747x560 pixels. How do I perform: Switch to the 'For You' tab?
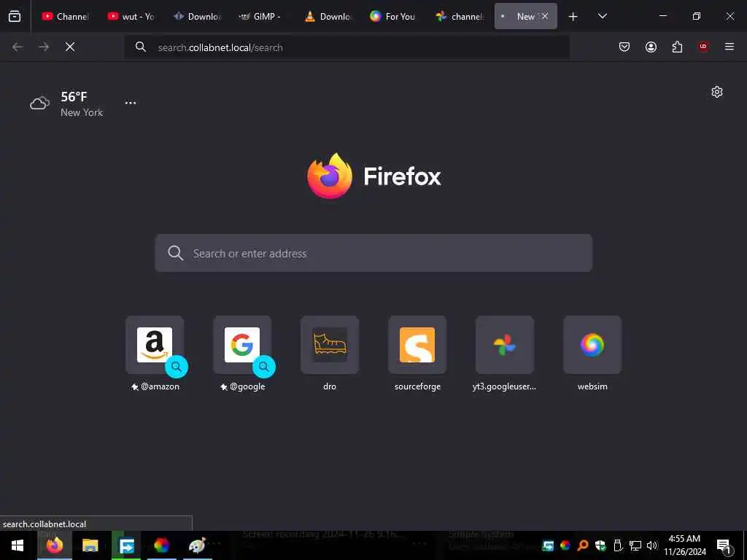[x=393, y=16]
